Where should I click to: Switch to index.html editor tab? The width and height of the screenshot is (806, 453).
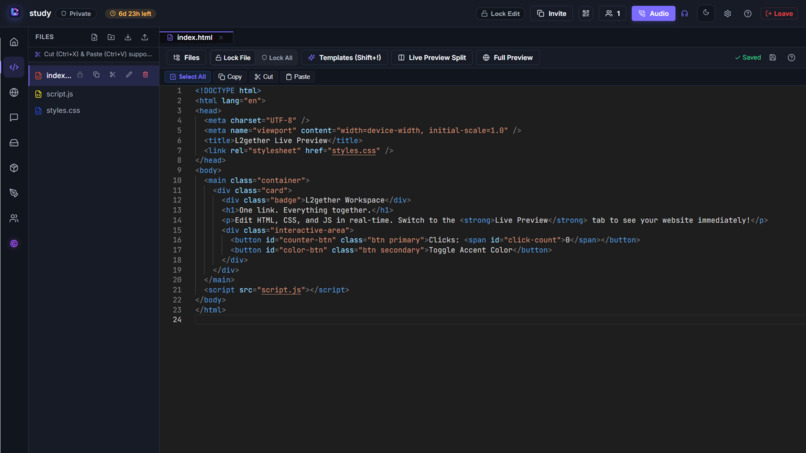click(x=194, y=38)
